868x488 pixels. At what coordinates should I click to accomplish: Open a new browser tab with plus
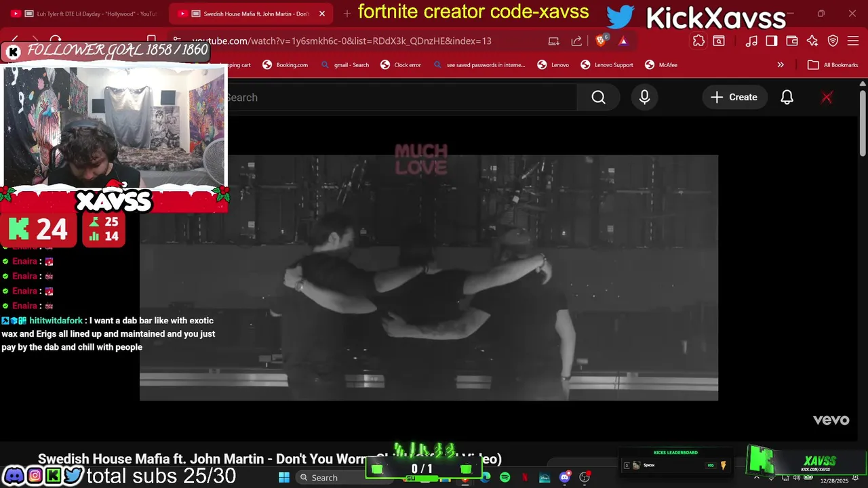tap(347, 14)
